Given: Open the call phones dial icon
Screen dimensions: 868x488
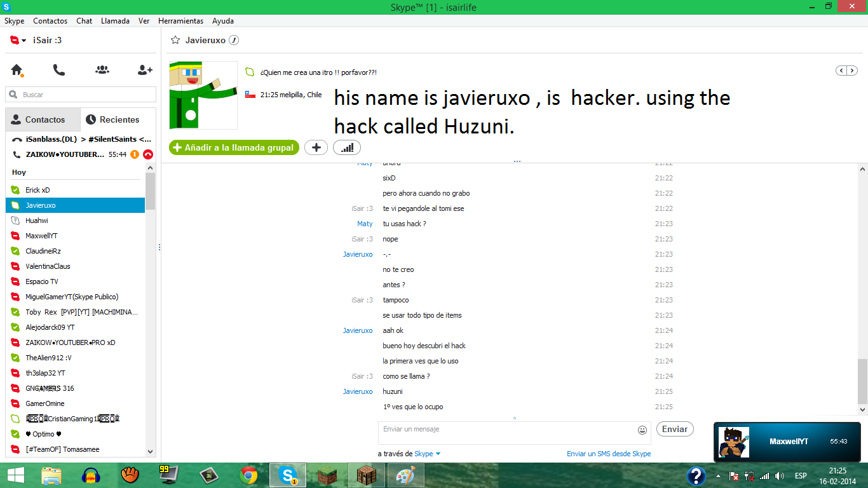Looking at the screenshot, I should (x=59, y=70).
